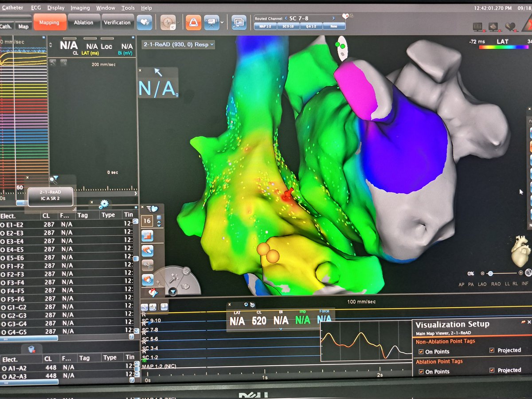Image resolution: width=532 pixels, height=399 pixels.
Task: Toggle Ablation Point Tags On Points checkbox
Action: pos(421,372)
